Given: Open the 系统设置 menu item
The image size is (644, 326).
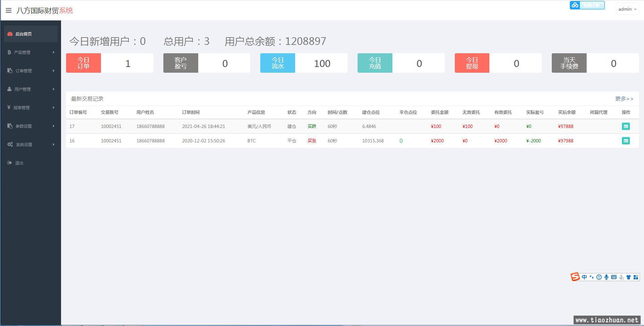Looking at the screenshot, I should (x=31, y=144).
